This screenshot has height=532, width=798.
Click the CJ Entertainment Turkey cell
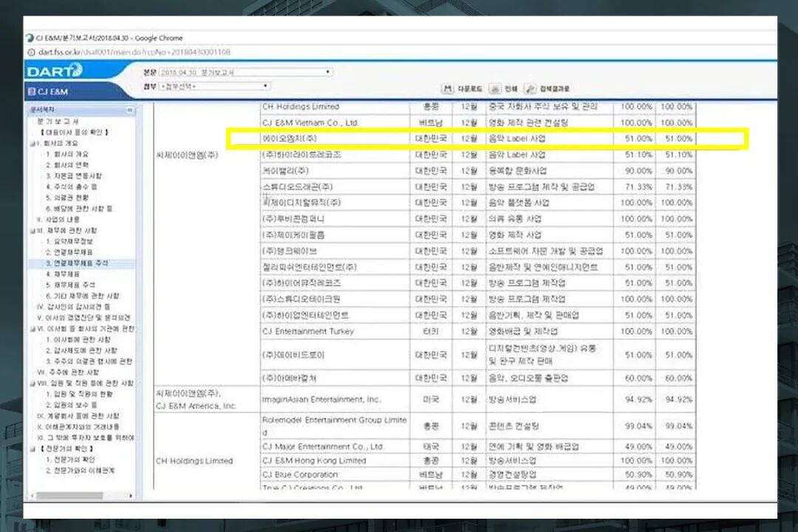pyautogui.click(x=335, y=332)
